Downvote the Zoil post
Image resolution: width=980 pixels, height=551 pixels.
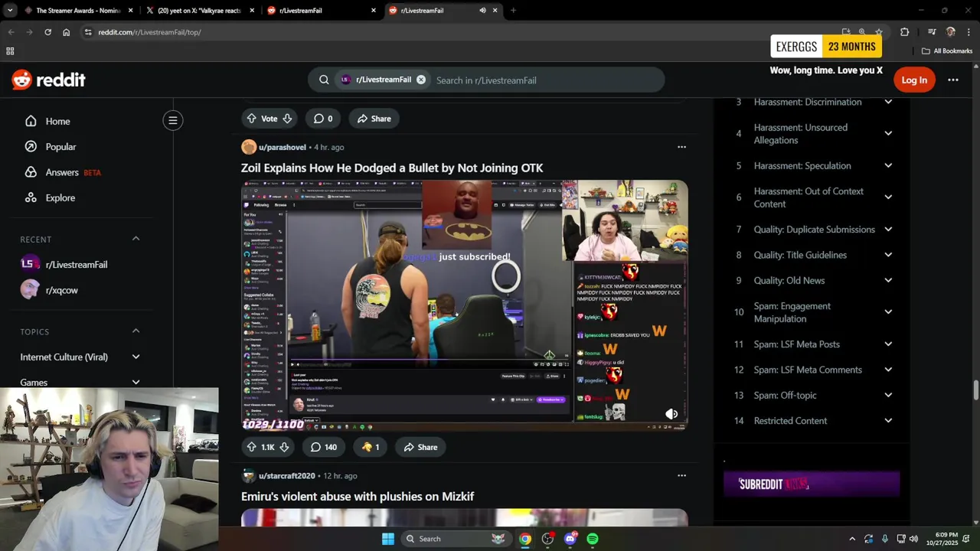tap(284, 447)
